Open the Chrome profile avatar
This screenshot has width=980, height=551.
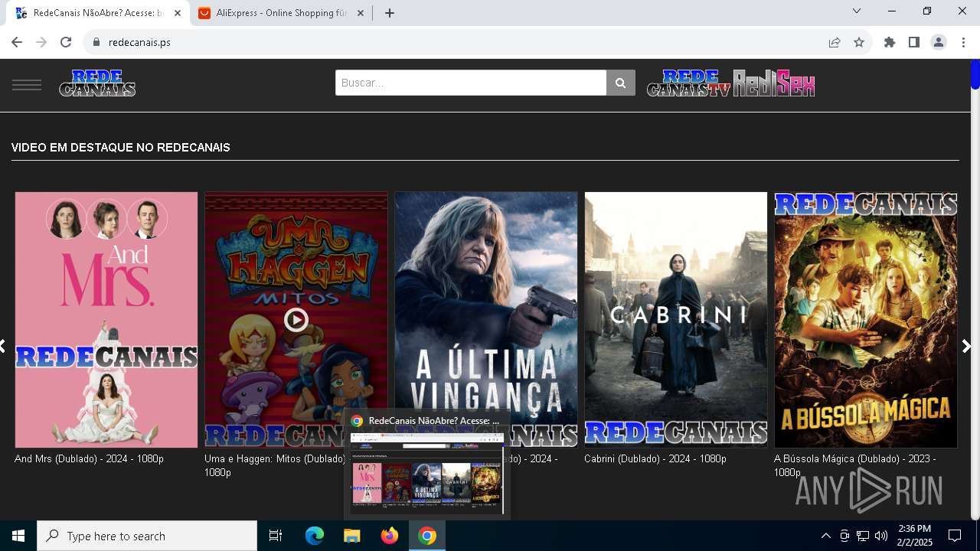[939, 42]
